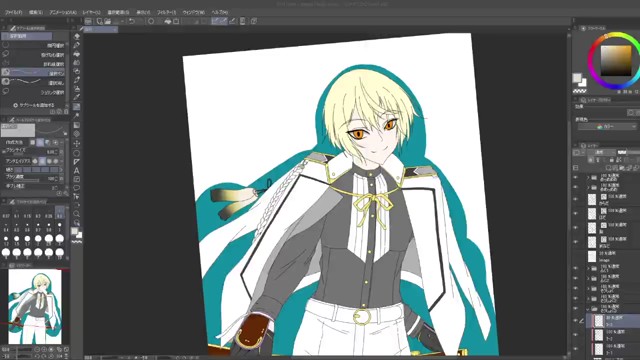Click the Undo arrow in command bar
The width and height of the screenshot is (640, 360).
pos(131,21)
